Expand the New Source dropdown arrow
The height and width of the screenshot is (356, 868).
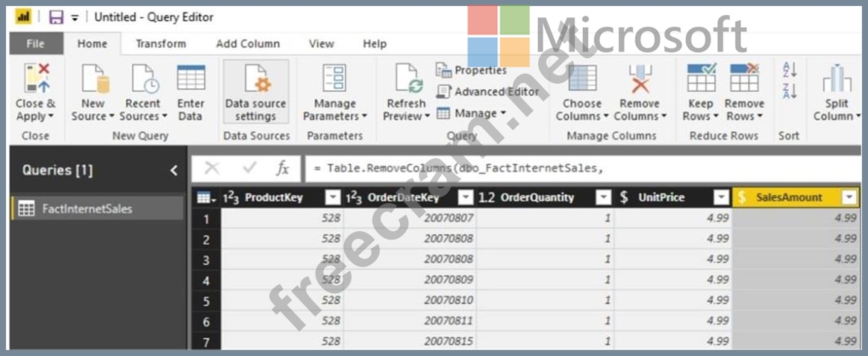(x=111, y=117)
